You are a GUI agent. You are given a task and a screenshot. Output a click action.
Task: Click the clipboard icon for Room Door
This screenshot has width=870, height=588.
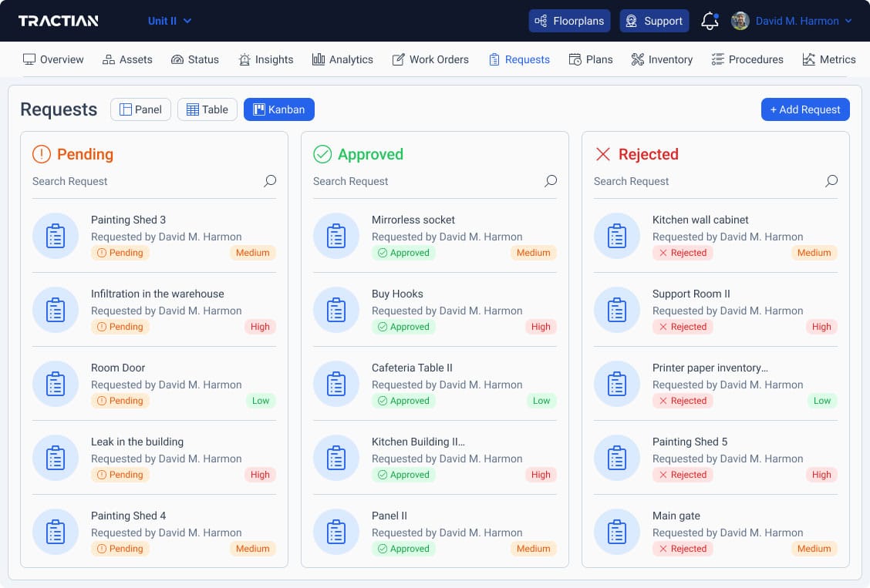coord(56,384)
